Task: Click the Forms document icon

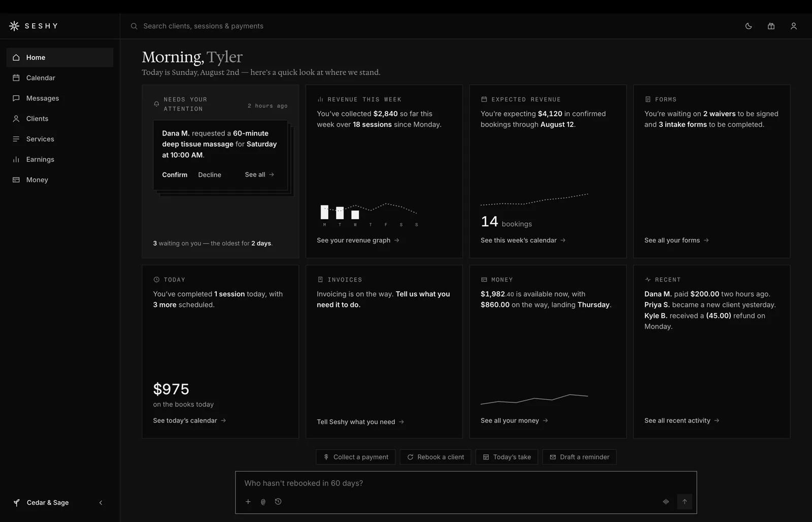Action: (648, 99)
